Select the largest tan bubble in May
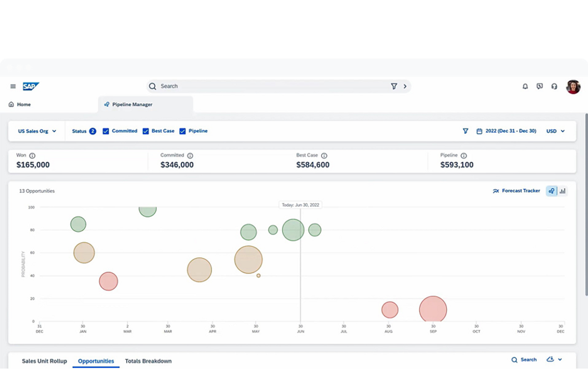This screenshot has width=588, height=392. click(x=248, y=260)
